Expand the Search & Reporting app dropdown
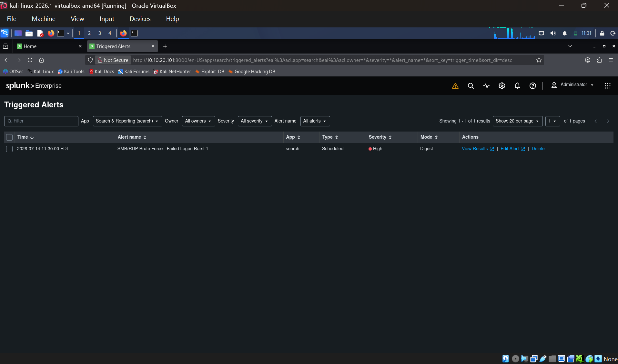Viewport: 618px width, 364px height. coord(127,121)
